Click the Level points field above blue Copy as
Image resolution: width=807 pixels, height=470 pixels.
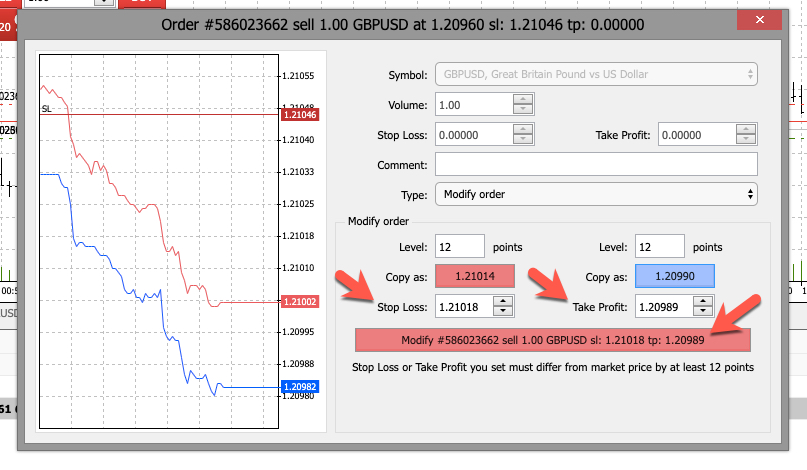659,246
